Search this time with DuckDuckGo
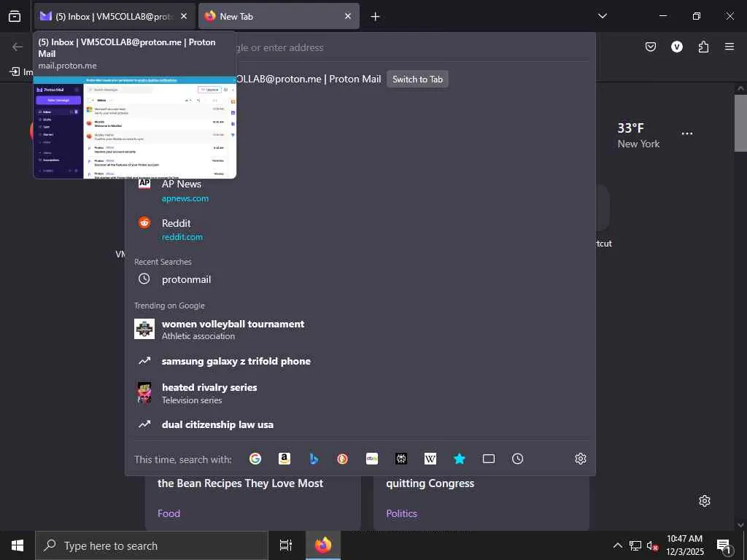 click(343, 459)
